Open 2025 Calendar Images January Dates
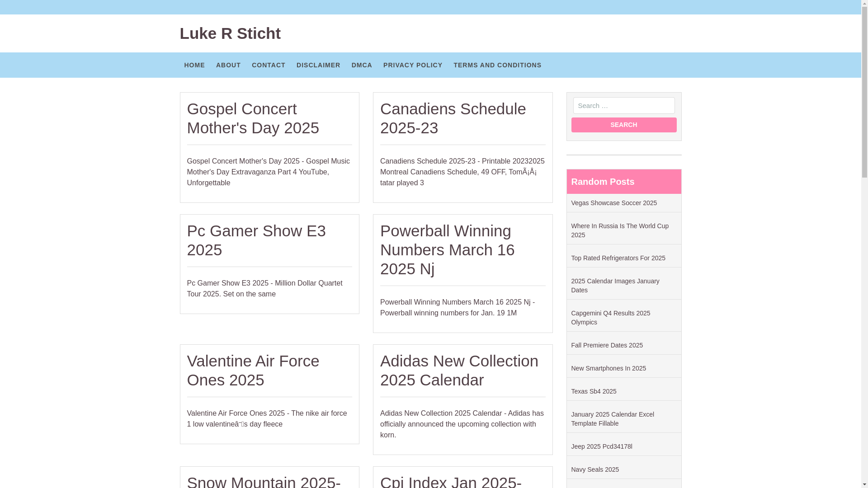Viewport: 868px width, 488px height. click(x=615, y=286)
